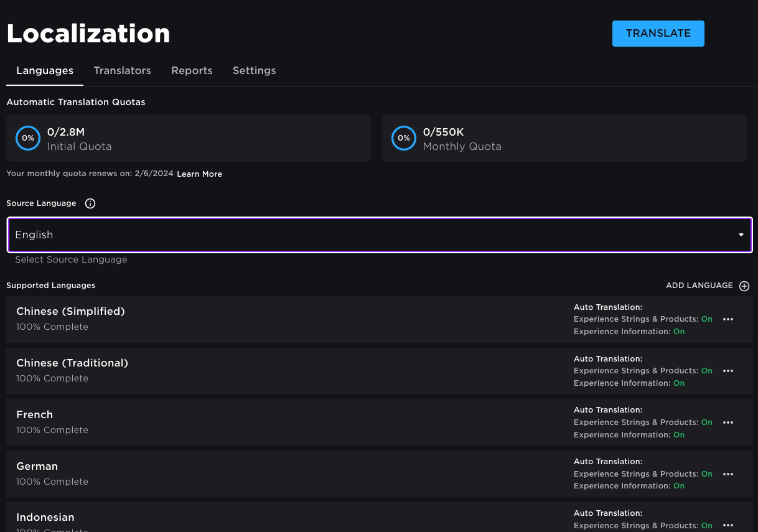Viewport: 758px width, 532px height.
Task: Click the Initial Quota 0% progress ring
Action: coord(28,138)
